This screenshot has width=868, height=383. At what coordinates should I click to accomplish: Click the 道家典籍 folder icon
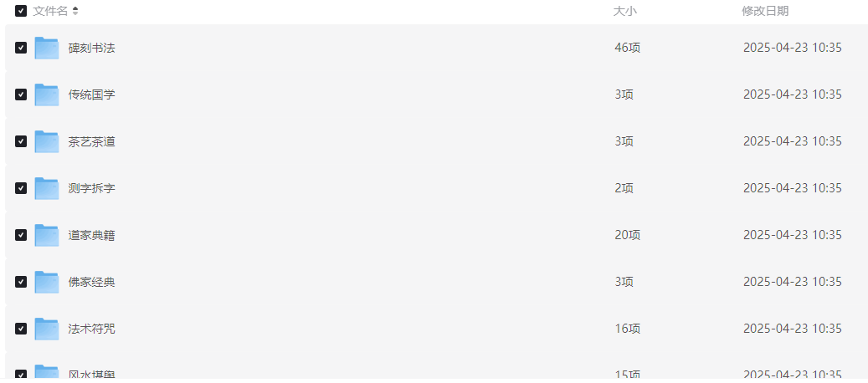(46, 236)
